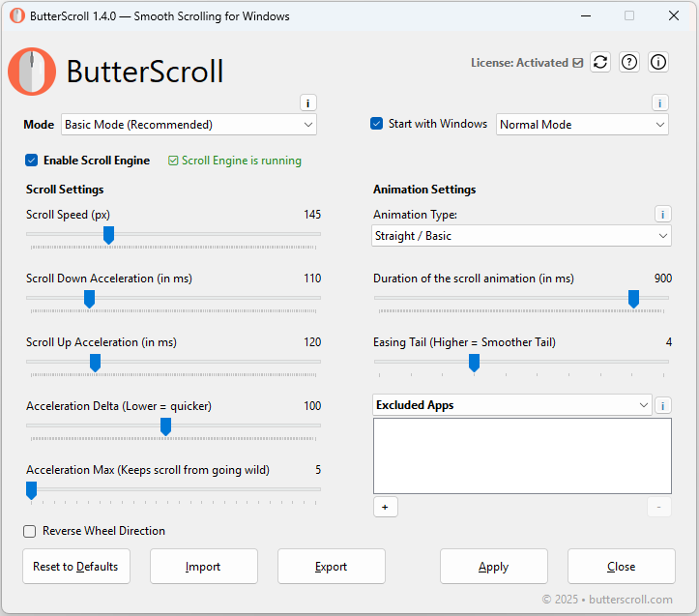Screen dimensions: 699x616
Task: Click info button above Normal Mode dropdown
Action: (659, 103)
